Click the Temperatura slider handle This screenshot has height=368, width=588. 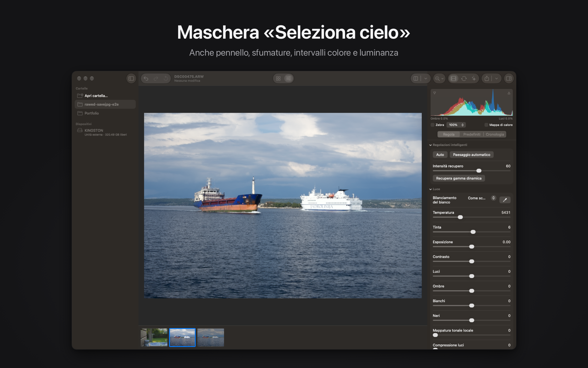[x=460, y=217]
